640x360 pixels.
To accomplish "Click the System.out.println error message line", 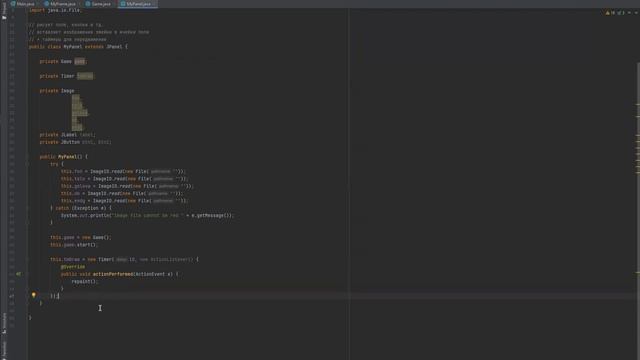I will pos(147,216).
